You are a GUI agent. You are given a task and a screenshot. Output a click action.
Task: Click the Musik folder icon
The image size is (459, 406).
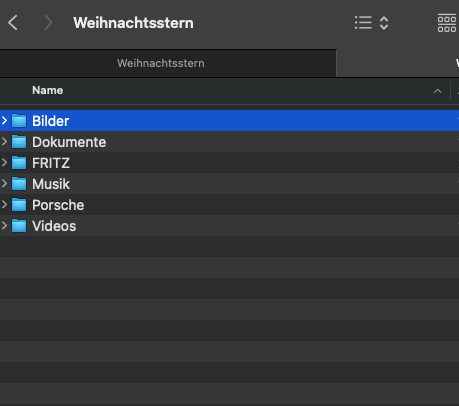19,184
